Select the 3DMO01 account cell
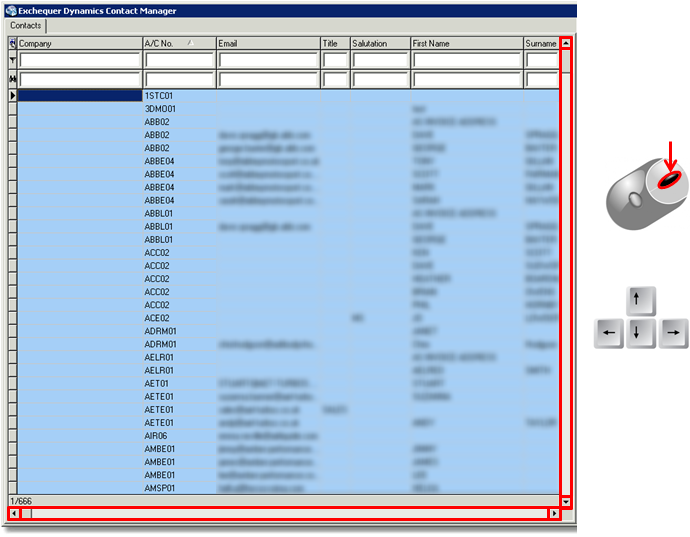Viewport: 690px width, 537px height. 180,109
